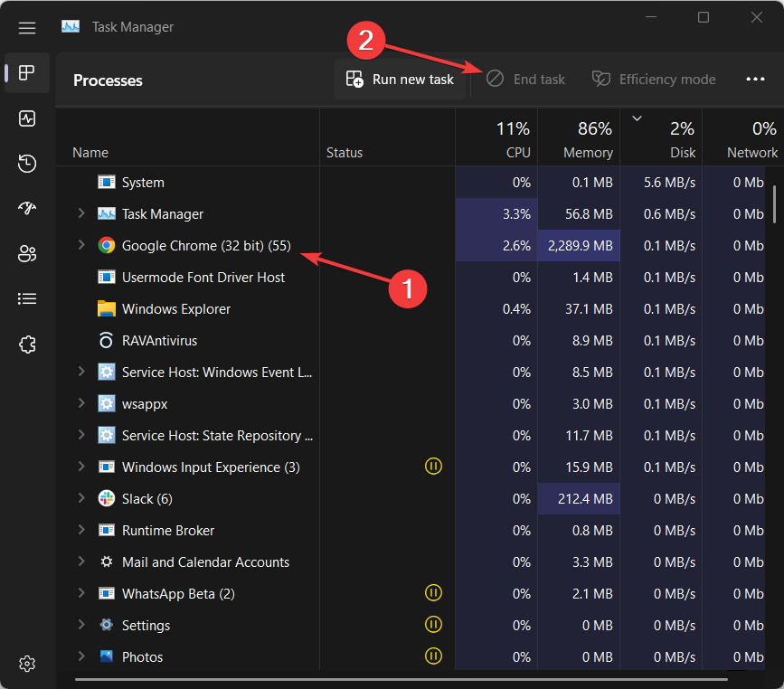The width and height of the screenshot is (784, 689).
Task: Click Task Manager's 3.3% CPU value
Action: click(516, 214)
